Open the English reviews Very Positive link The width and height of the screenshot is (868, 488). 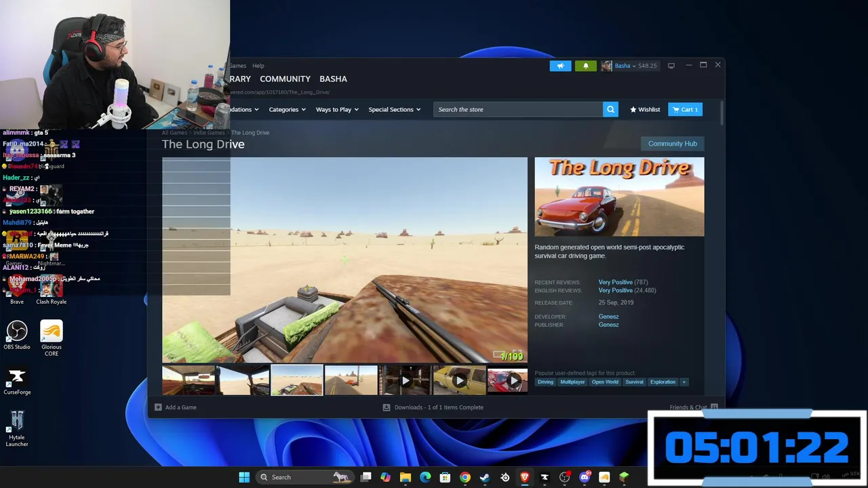(x=615, y=290)
